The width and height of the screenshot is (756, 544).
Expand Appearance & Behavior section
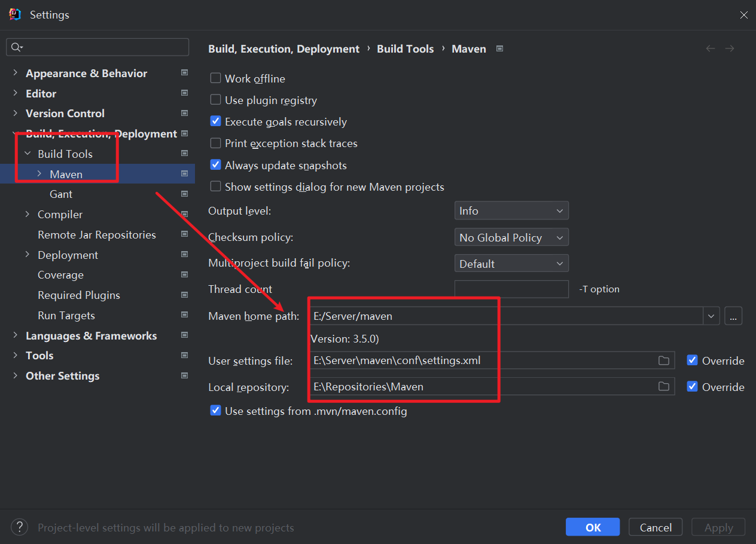[x=16, y=73]
